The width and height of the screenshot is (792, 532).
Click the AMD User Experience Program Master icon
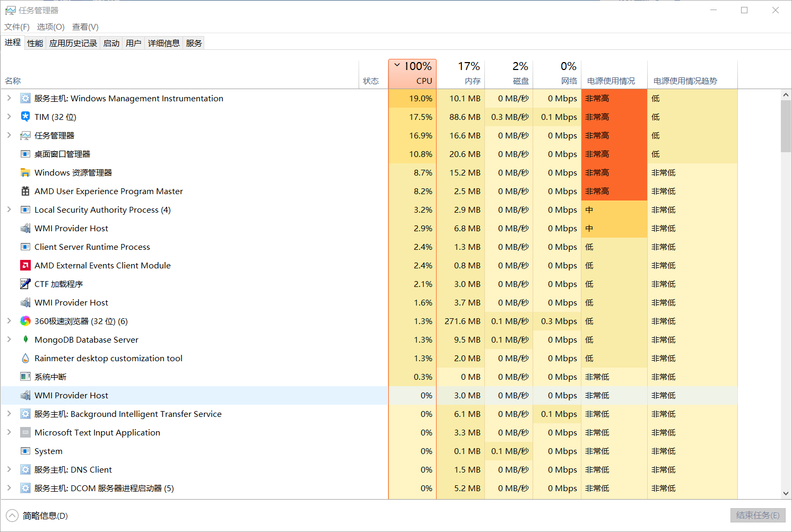tap(25, 191)
